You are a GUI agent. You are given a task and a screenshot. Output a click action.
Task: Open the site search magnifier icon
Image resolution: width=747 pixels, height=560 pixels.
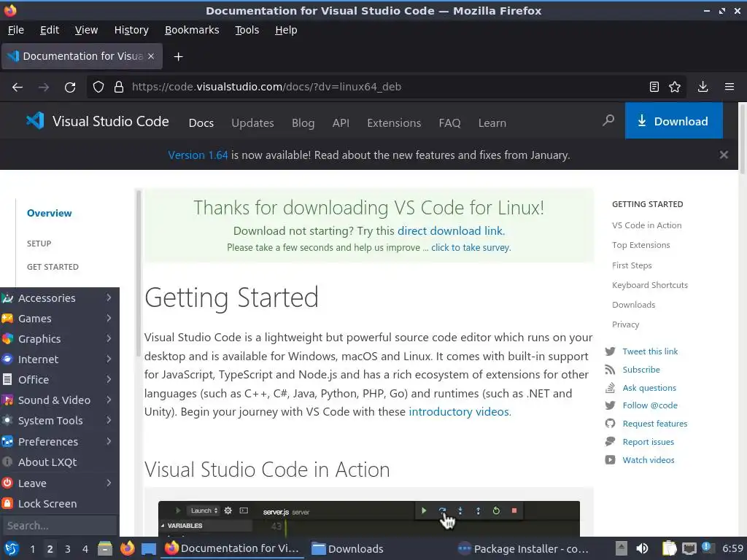tap(608, 120)
